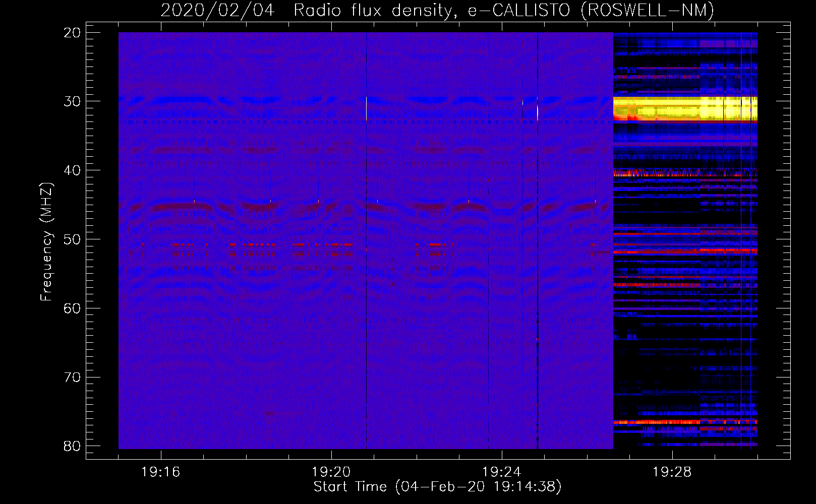Screen dimensions: 816x504
Task: Click the 19:24 time tick label
Action: [501, 472]
